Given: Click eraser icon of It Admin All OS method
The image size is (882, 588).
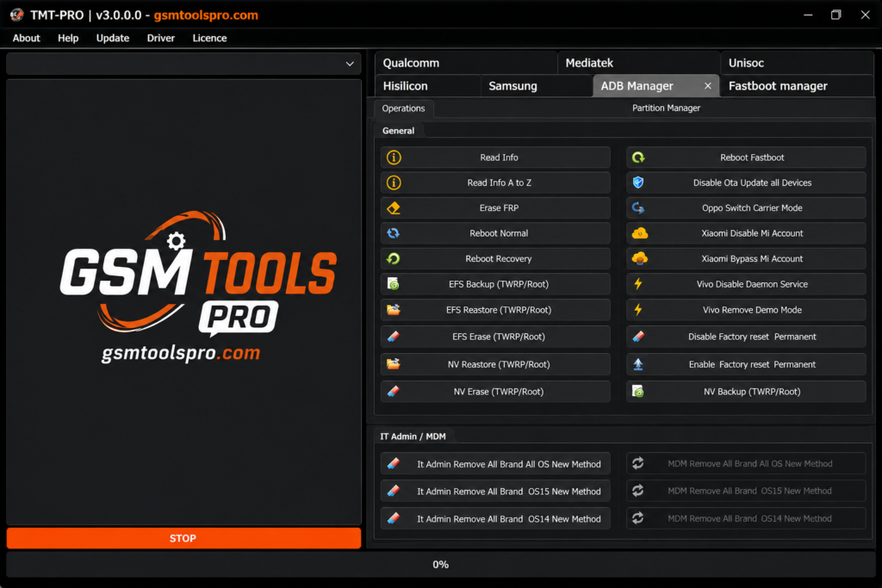Looking at the screenshot, I should click(394, 464).
